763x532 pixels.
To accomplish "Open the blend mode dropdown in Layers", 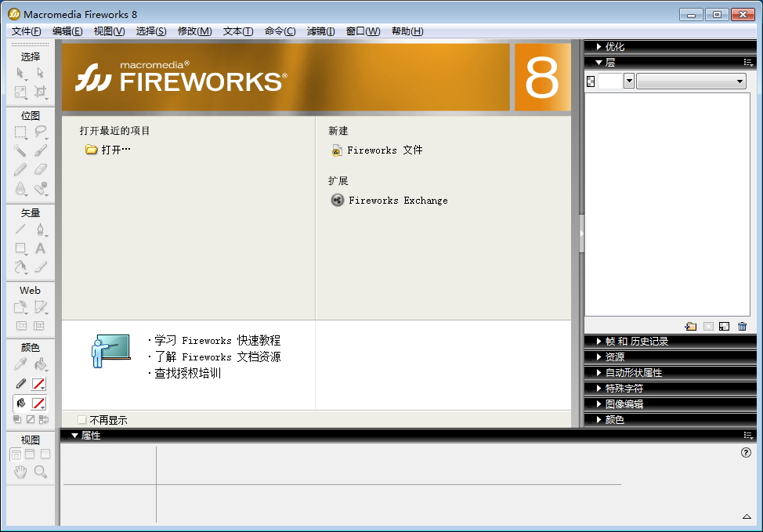I will click(691, 81).
